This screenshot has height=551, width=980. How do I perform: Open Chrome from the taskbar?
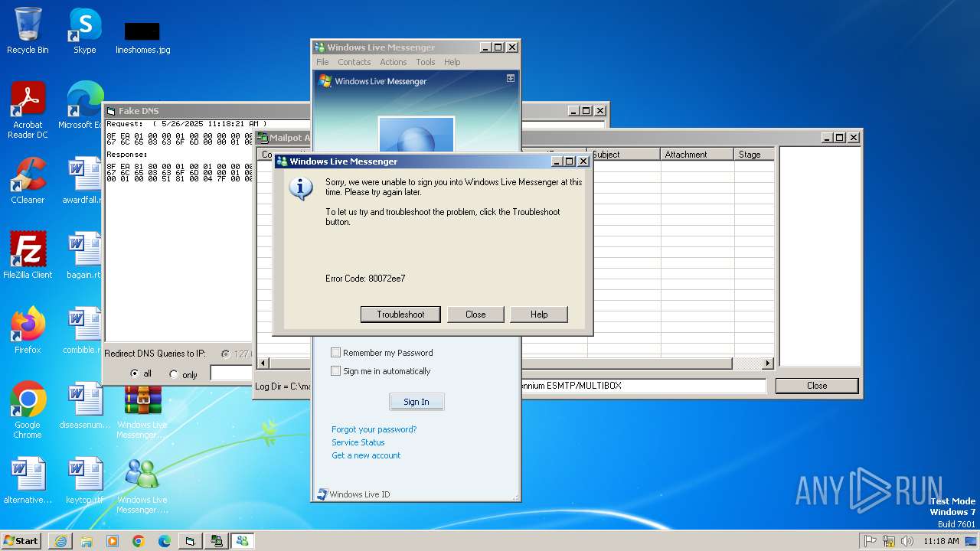[139, 541]
